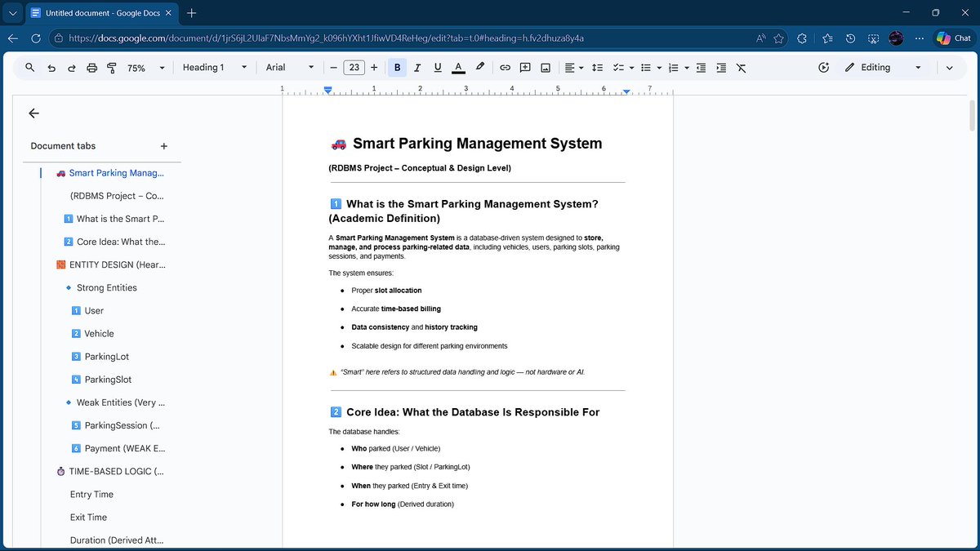Add a new document tab with plus
The image size is (980, 551).
[x=164, y=146]
